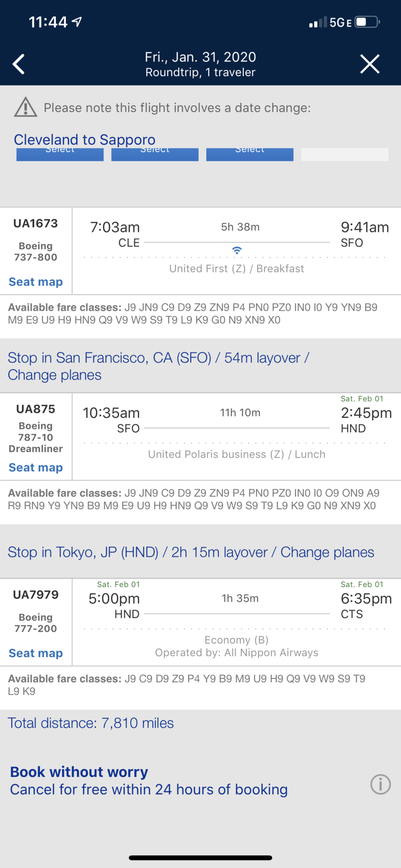Tap the Cleveland to Sapporo heading

[85, 140]
